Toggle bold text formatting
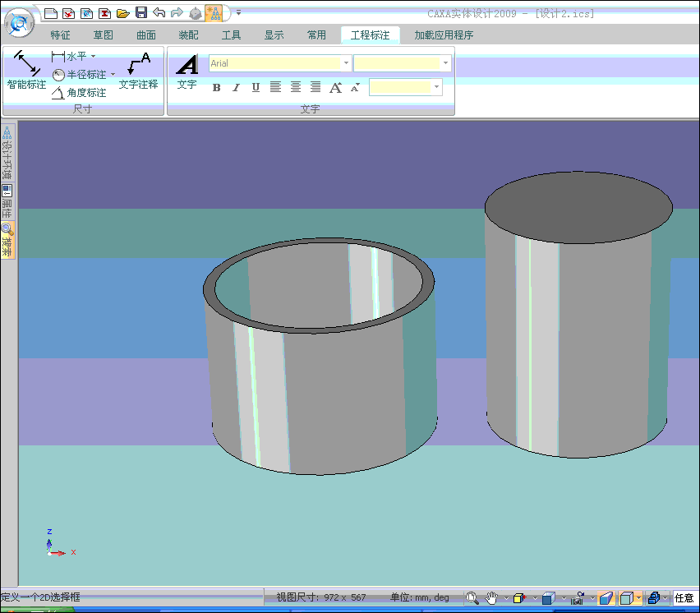Image resolution: width=700 pixels, height=613 pixels. coord(217,87)
